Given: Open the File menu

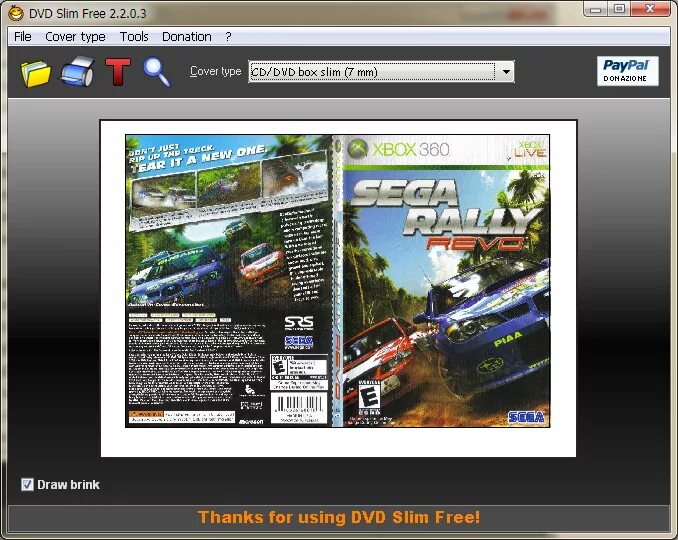Looking at the screenshot, I should pos(22,37).
